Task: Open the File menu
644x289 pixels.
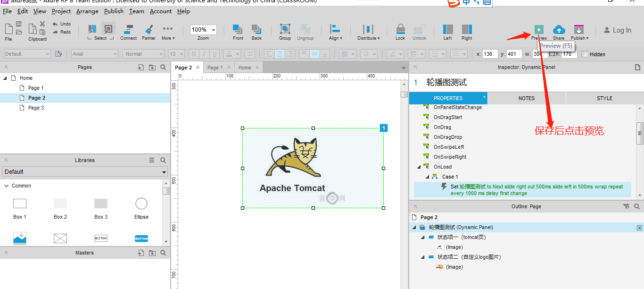Action: pos(8,11)
